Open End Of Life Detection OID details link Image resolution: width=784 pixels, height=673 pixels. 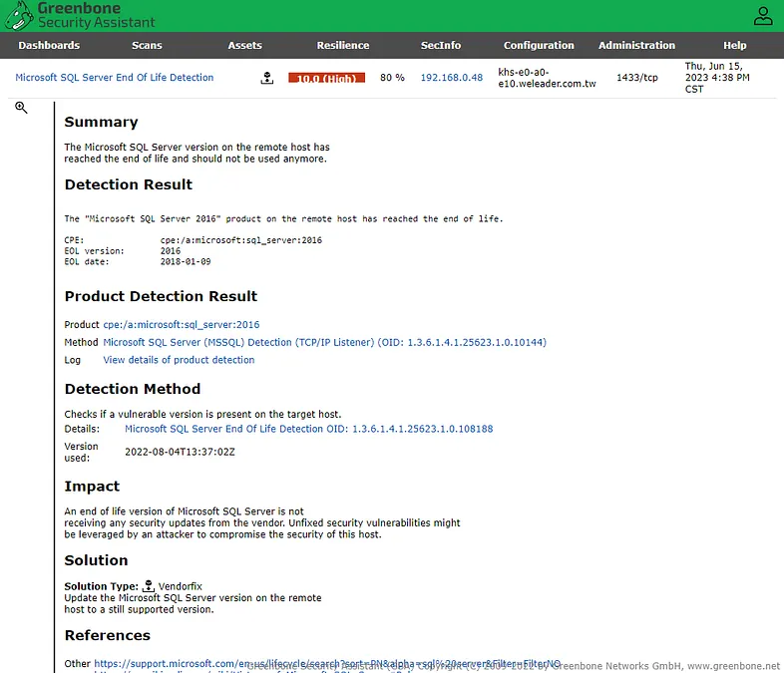point(308,429)
